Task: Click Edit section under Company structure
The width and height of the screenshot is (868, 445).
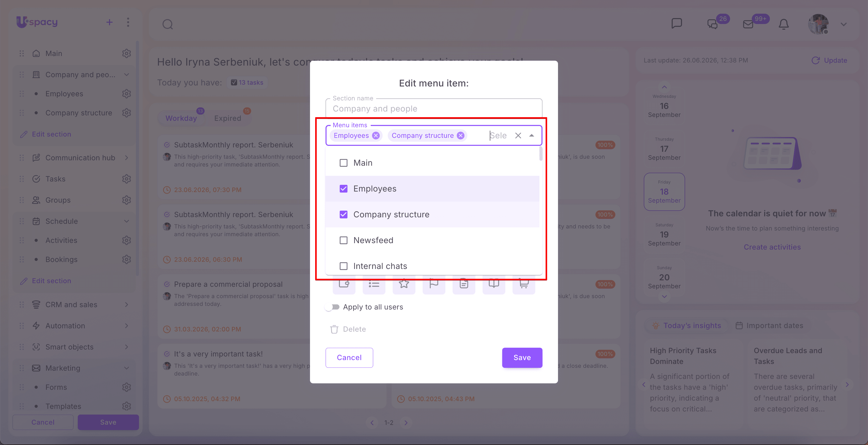Action: pos(45,134)
